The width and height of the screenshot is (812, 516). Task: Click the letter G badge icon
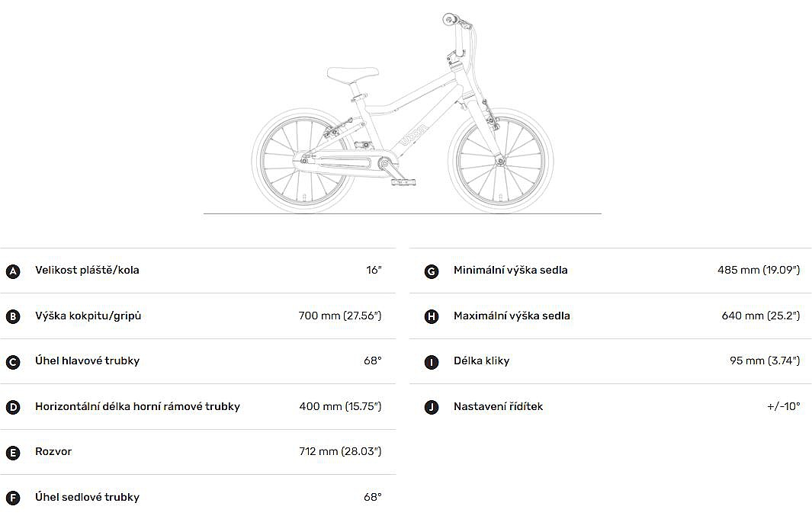tap(432, 271)
